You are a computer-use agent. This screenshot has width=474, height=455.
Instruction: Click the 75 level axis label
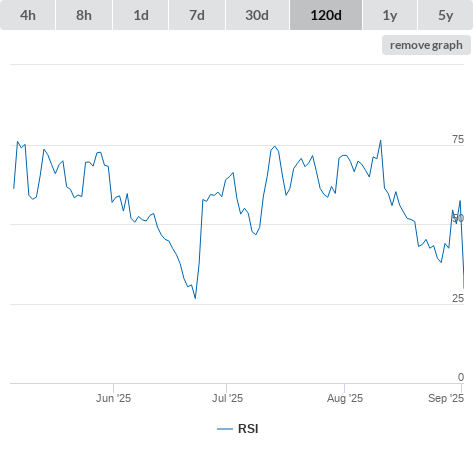click(458, 139)
